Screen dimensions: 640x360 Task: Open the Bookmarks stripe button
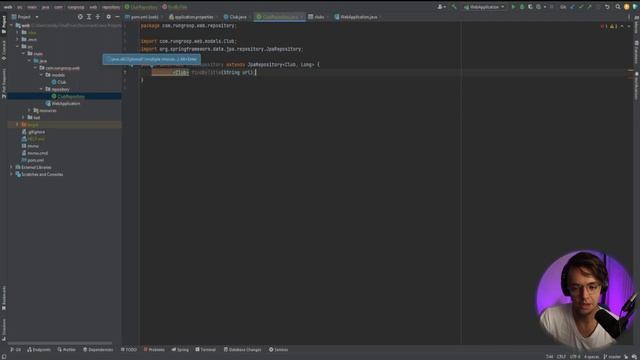coord(4,298)
